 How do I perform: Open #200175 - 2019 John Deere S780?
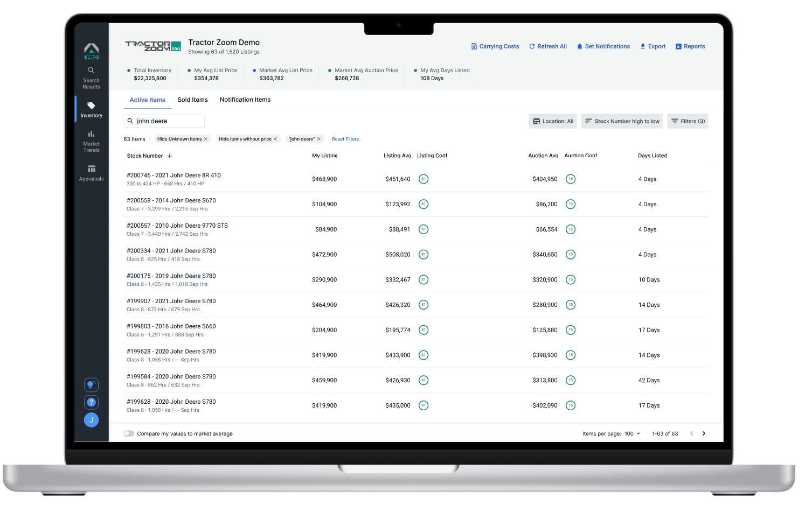click(171, 276)
